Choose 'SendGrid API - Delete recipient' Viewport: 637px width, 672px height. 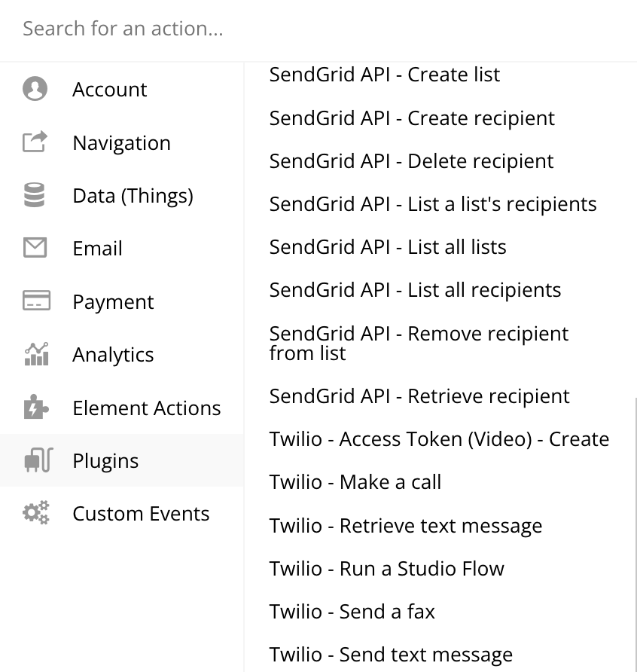pyautogui.click(x=411, y=161)
